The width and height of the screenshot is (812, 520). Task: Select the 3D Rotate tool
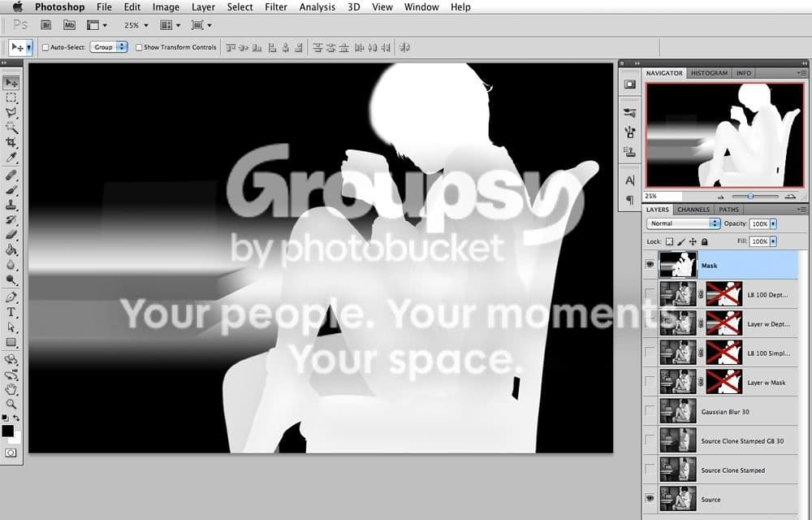pos(11,359)
